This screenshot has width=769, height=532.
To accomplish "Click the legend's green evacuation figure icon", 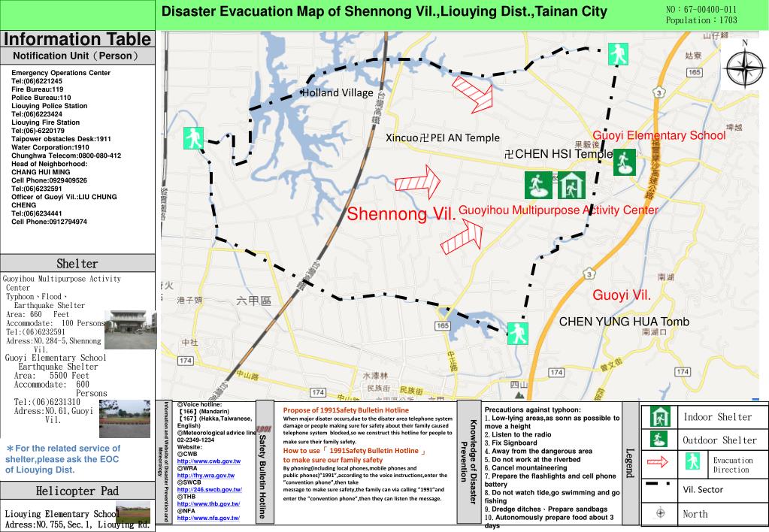I will (692, 461).
